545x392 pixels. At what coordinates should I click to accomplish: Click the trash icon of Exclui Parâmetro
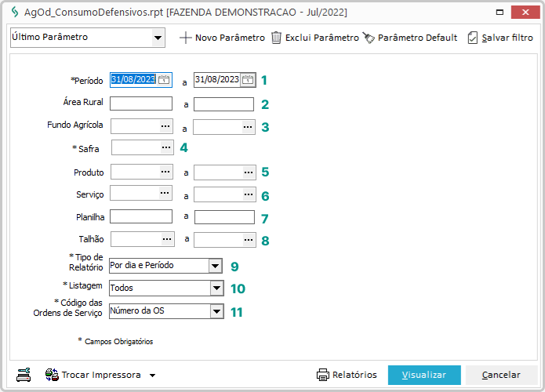coord(276,38)
